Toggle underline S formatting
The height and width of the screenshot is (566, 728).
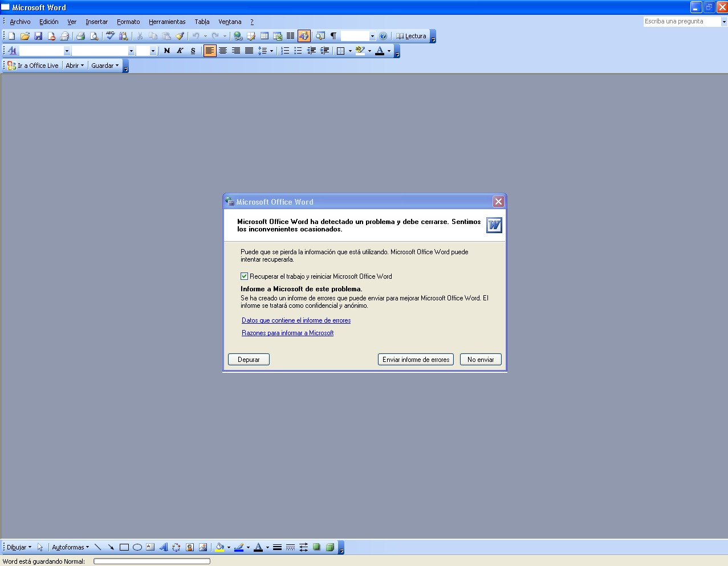point(193,51)
